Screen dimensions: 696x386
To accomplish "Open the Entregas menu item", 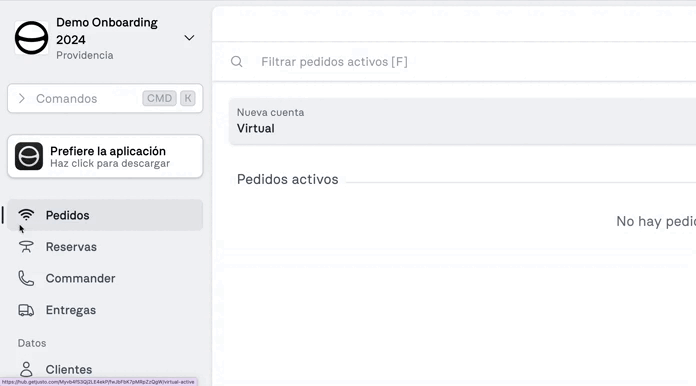I will 105,310.
